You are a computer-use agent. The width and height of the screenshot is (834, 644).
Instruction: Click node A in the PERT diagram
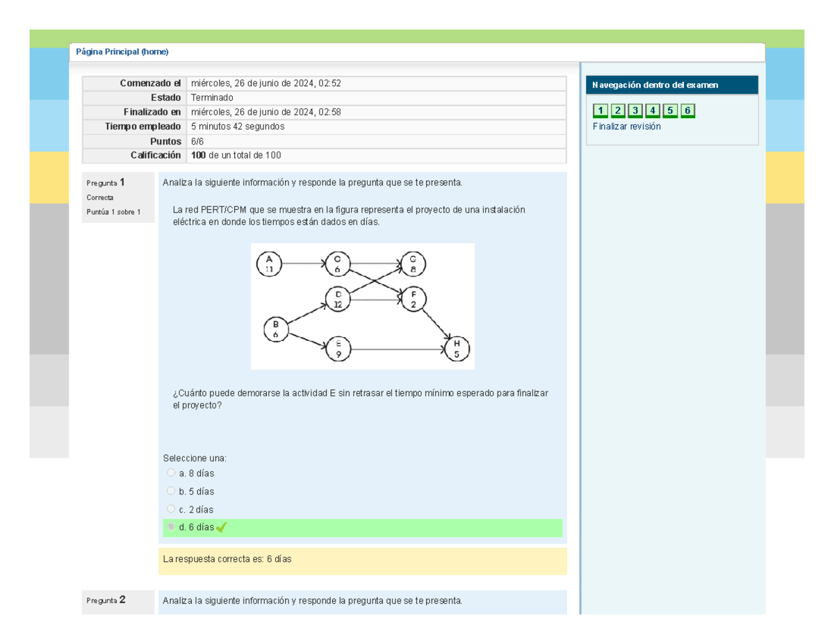pyautogui.click(x=270, y=263)
